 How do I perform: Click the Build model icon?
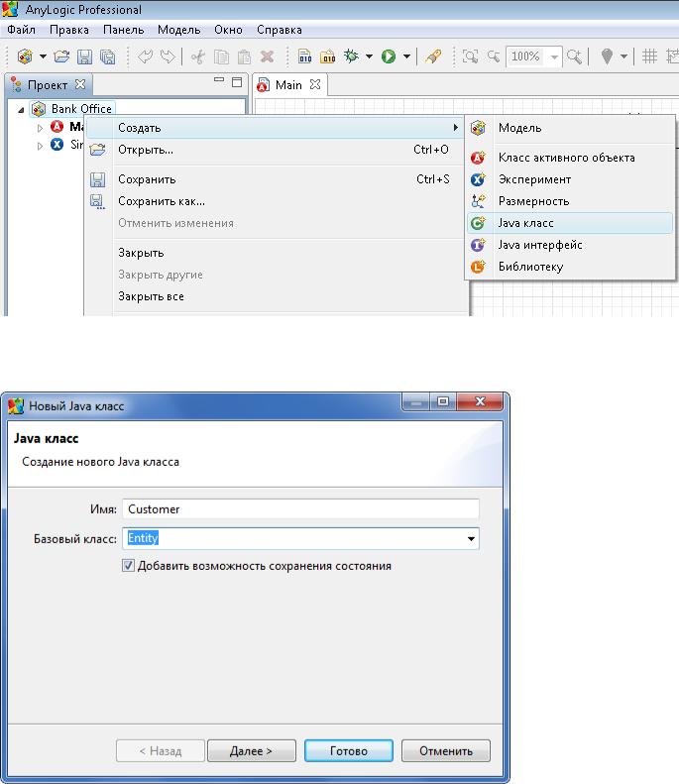(x=304, y=56)
